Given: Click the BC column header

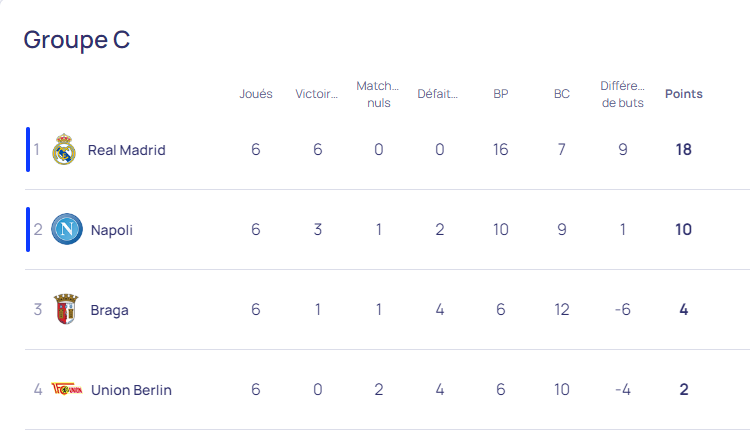Looking at the screenshot, I should (562, 94).
